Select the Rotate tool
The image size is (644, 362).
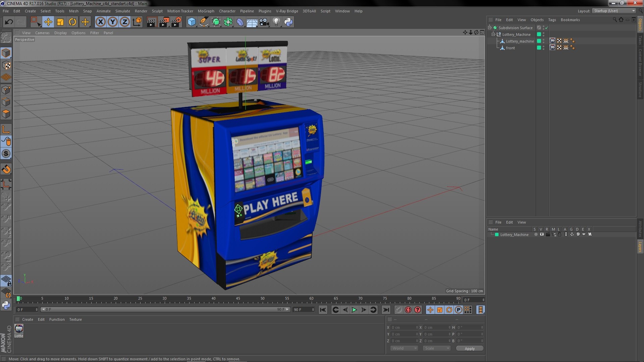(x=72, y=22)
